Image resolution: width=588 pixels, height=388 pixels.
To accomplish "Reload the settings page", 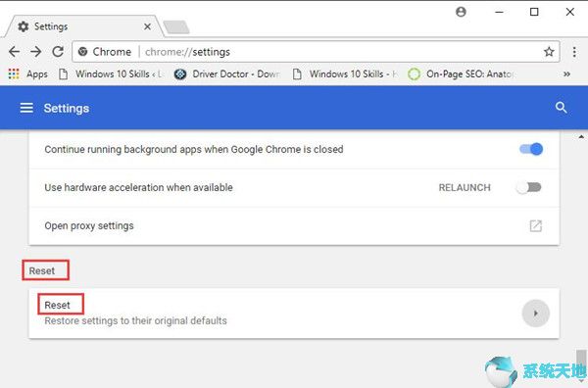I will [58, 51].
